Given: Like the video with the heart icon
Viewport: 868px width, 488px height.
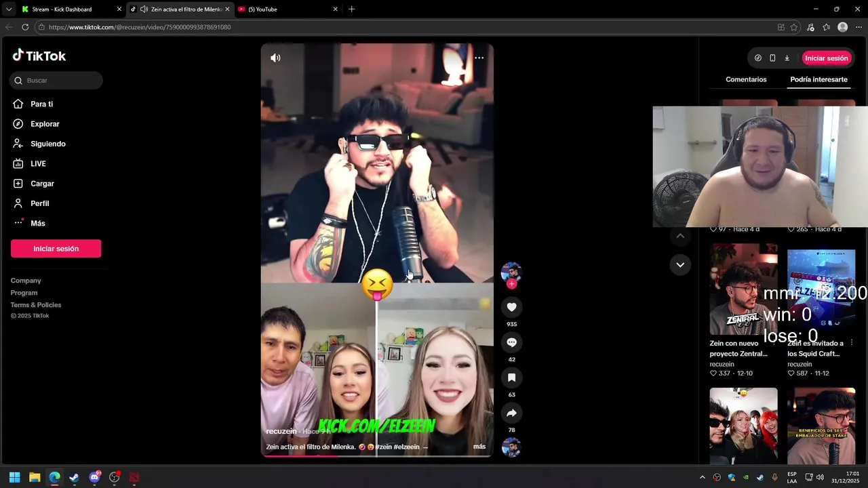Looking at the screenshot, I should [511, 307].
